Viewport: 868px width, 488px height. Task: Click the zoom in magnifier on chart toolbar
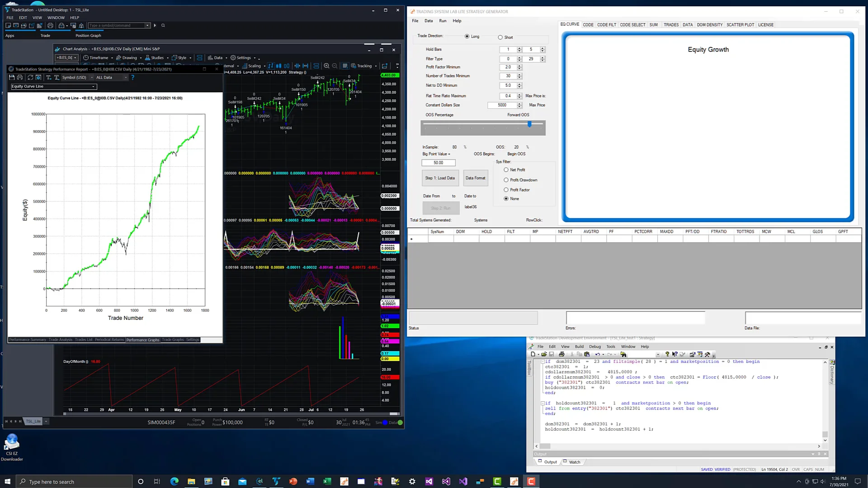pos(326,66)
